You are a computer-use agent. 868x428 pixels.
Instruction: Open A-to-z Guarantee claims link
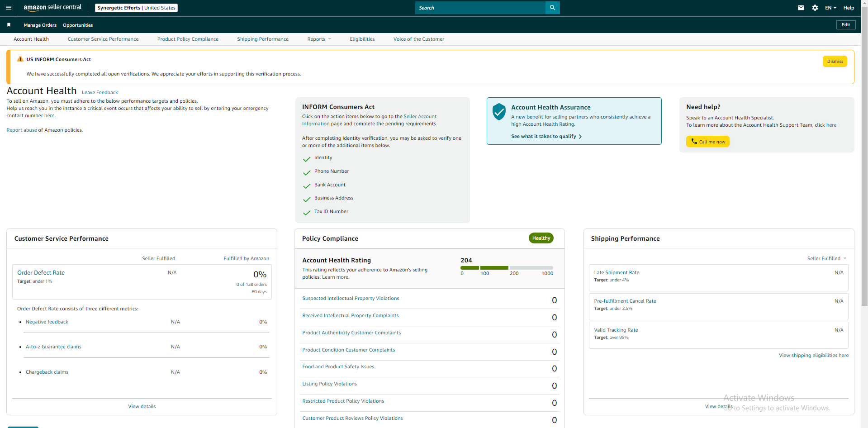pyautogui.click(x=53, y=347)
